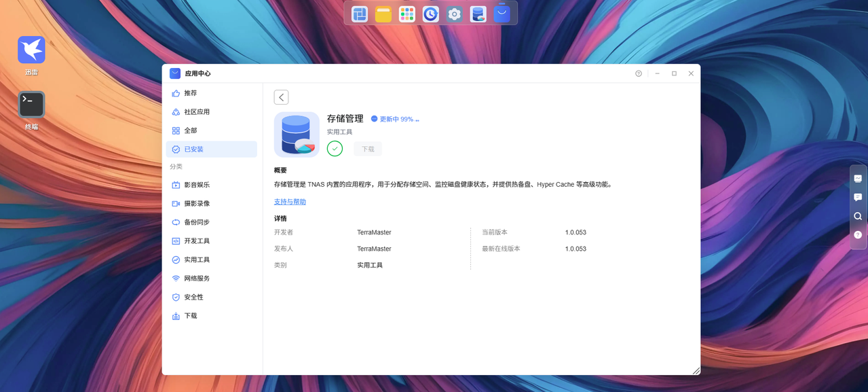
Task: Open the 摄影录像 category
Action: click(212, 203)
